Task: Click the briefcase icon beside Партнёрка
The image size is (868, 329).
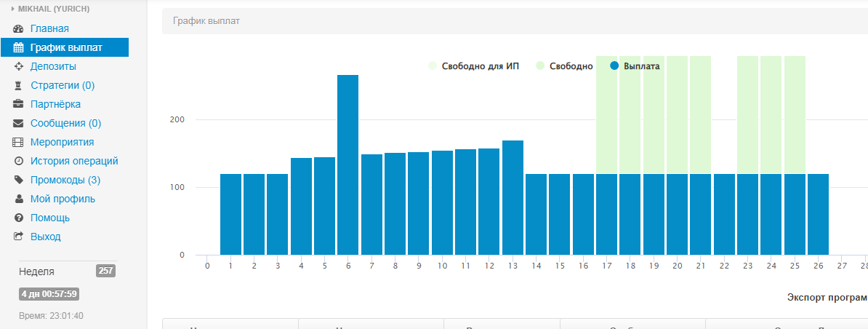Action: (x=19, y=105)
